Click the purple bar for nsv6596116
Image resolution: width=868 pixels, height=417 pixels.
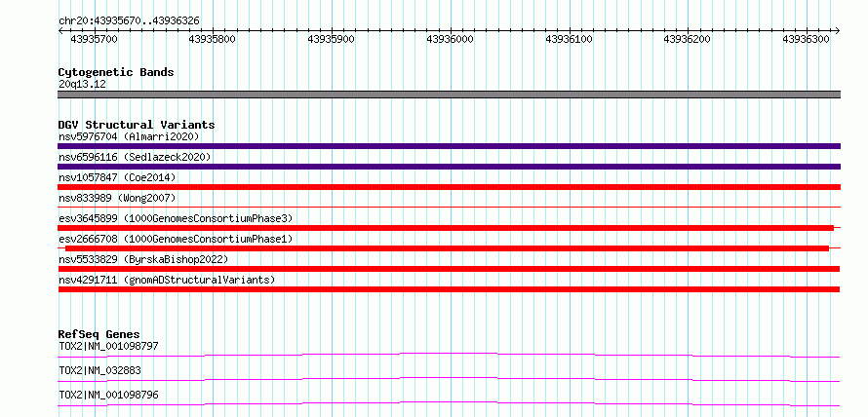(449, 167)
